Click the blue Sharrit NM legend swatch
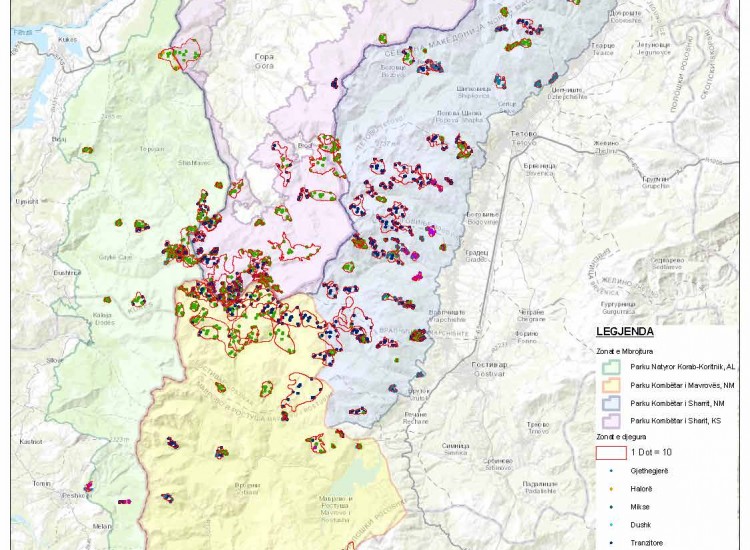The height and width of the screenshot is (550, 750). click(612, 403)
